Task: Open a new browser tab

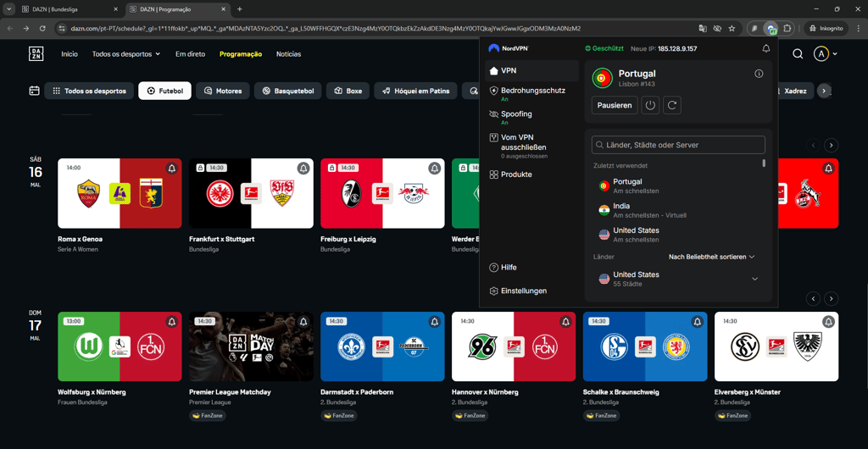Action: click(240, 9)
